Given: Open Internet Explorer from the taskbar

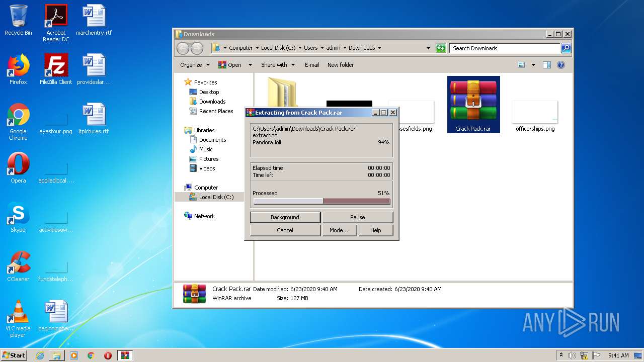Looking at the screenshot, I should (x=40, y=355).
